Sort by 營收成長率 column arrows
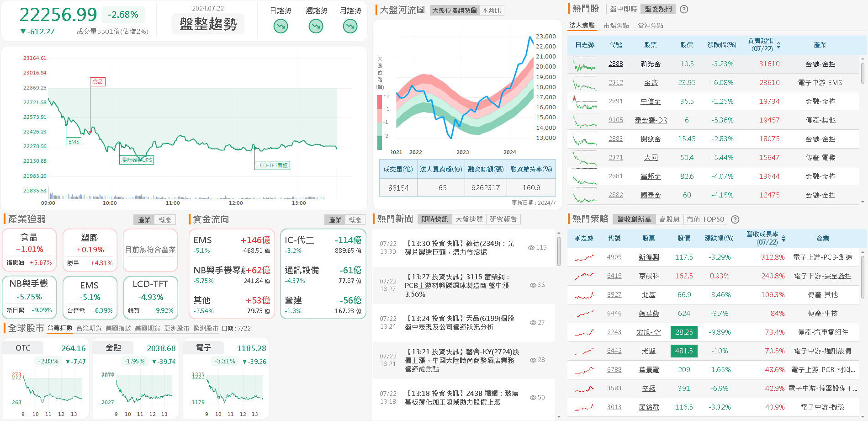Screen dimensions: 868x421 pyautogui.click(x=783, y=239)
